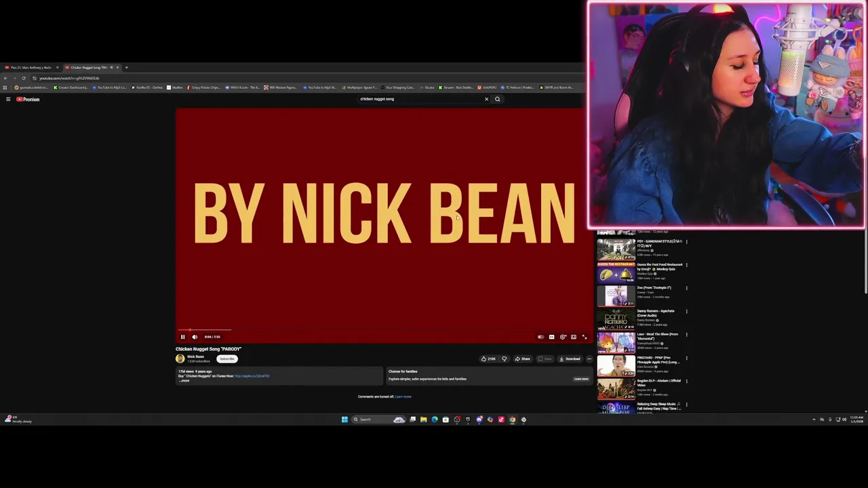Subscribe to the Nick Bean channel

tap(227, 359)
